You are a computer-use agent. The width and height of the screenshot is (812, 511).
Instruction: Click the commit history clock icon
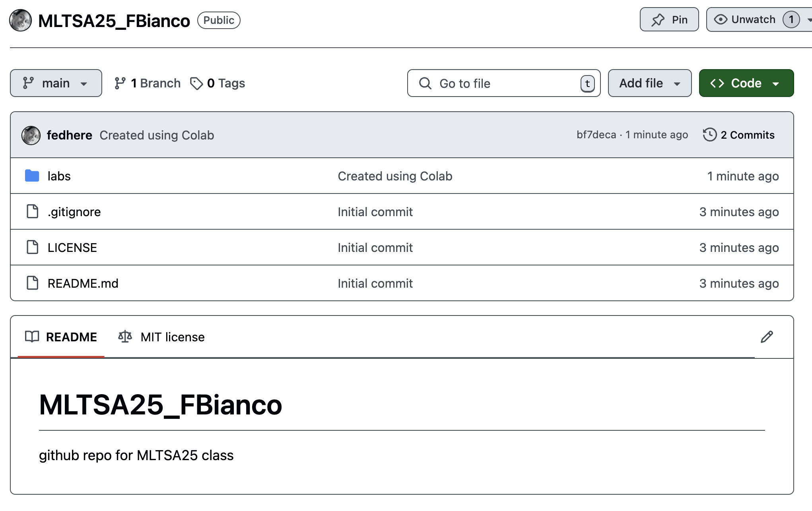pos(709,135)
